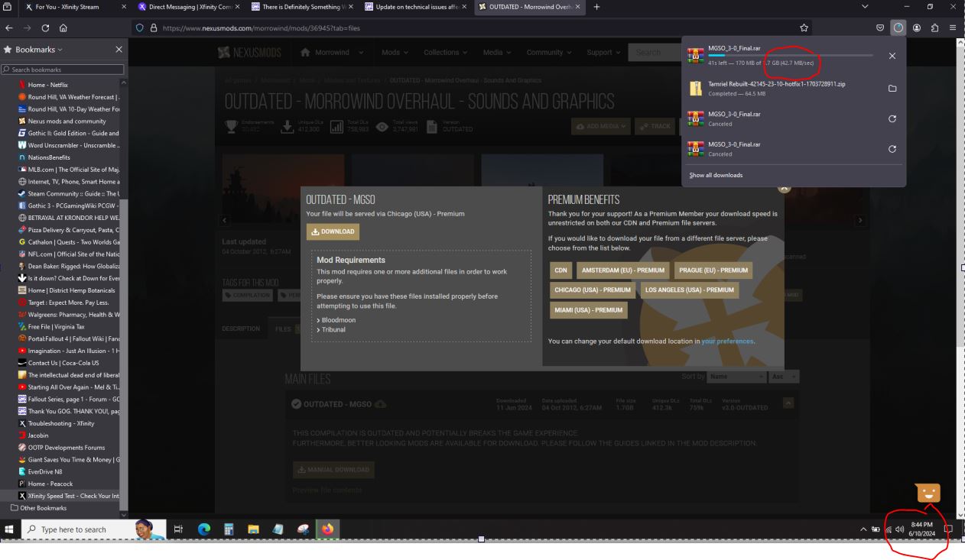Open the list all tabs dropdown
The image size is (965, 560).
865,8
